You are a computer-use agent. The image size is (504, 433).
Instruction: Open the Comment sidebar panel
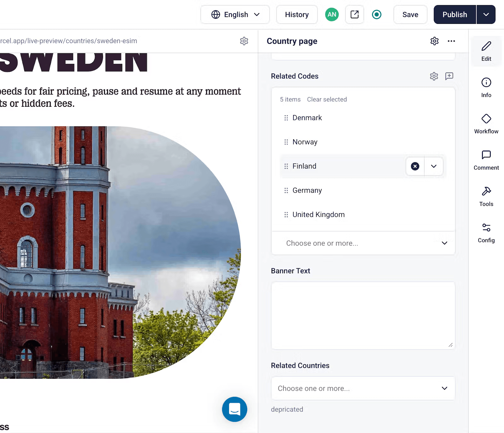[486, 160]
